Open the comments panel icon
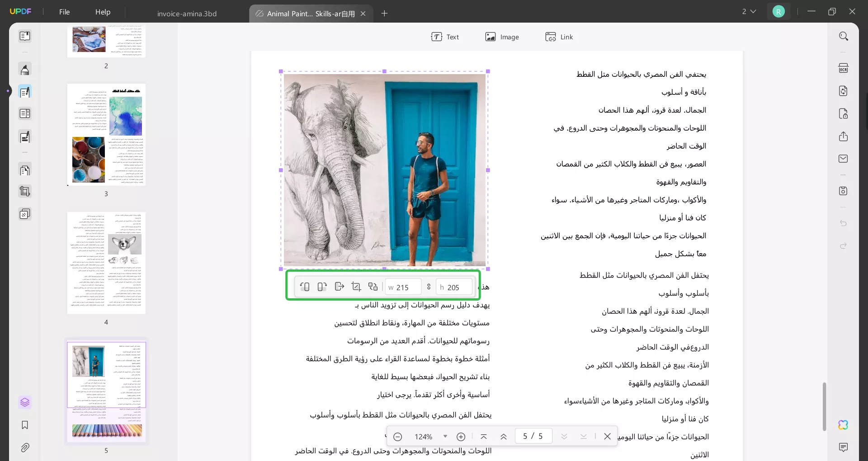Viewport: 868px width, 461px height. (844, 447)
